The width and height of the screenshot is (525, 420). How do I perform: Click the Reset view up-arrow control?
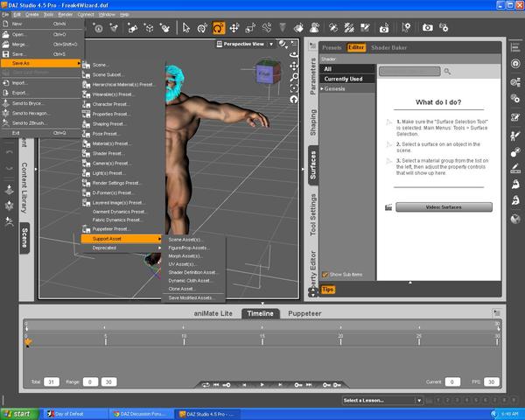click(x=294, y=100)
